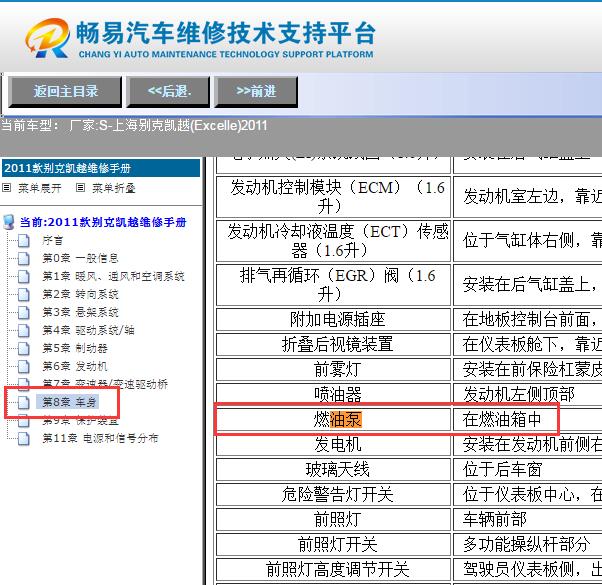Click the 发动机控制模块（ECM）（1.6升） cell

pos(333,197)
